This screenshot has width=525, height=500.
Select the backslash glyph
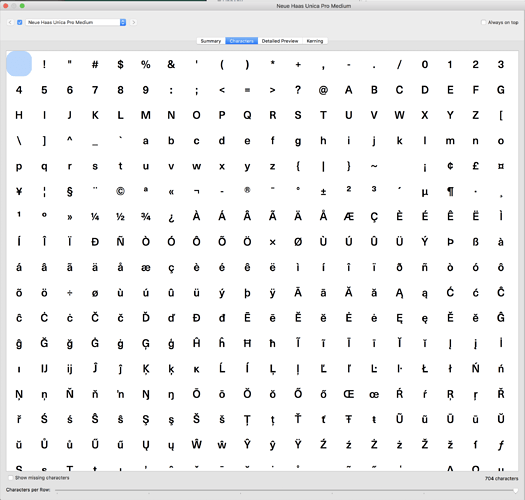(x=19, y=141)
